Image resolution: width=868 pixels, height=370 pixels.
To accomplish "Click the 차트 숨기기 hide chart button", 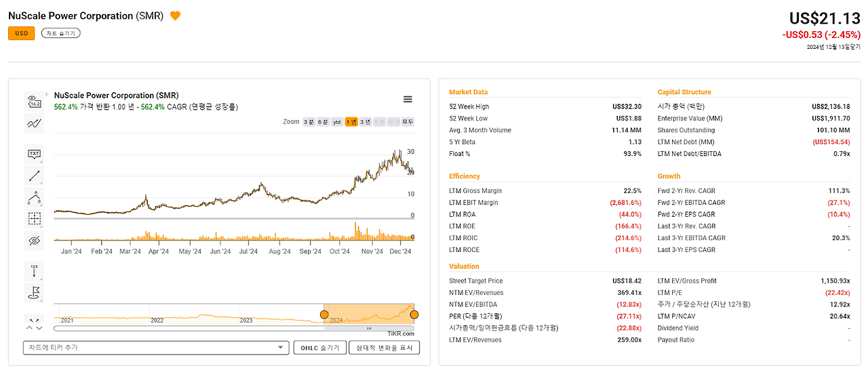I will pyautogui.click(x=61, y=33).
